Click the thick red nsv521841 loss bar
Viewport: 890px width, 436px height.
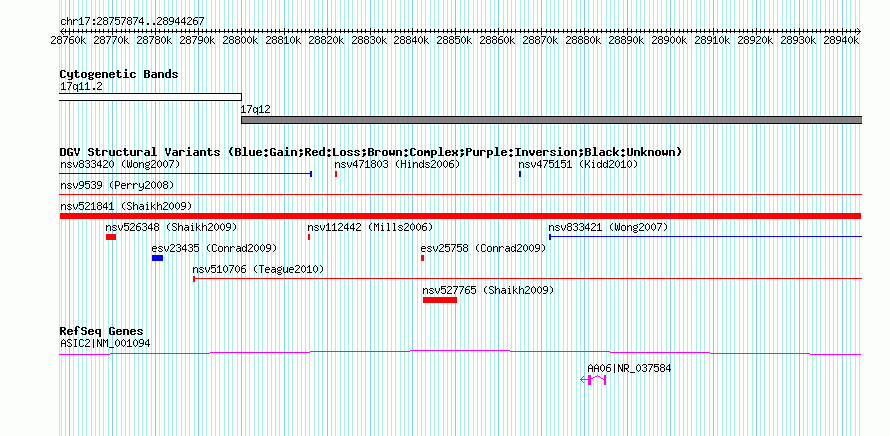click(x=460, y=216)
